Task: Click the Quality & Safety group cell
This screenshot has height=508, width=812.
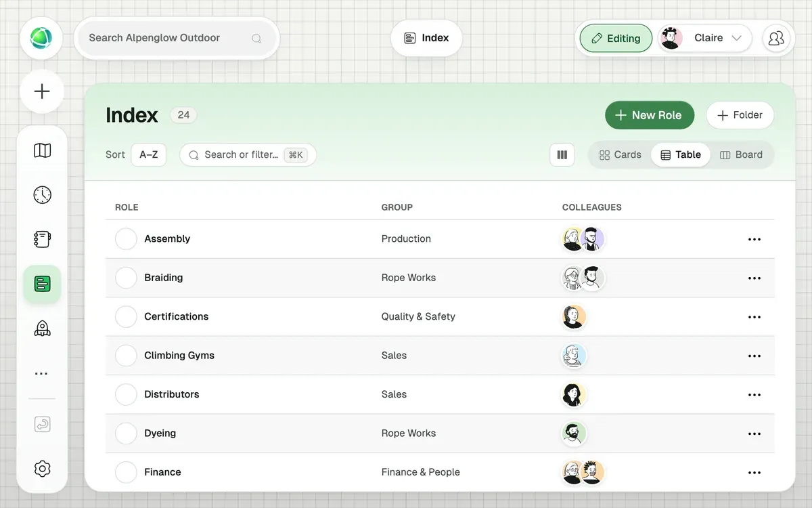Action: 418,316
